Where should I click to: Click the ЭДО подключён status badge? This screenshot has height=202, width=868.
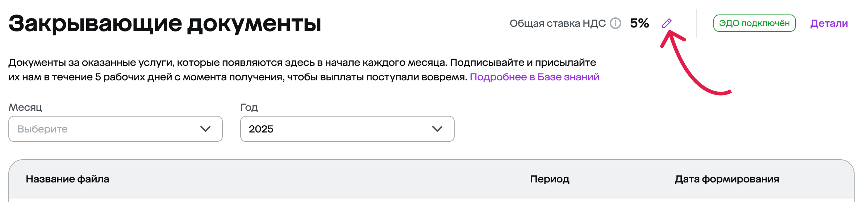(754, 23)
